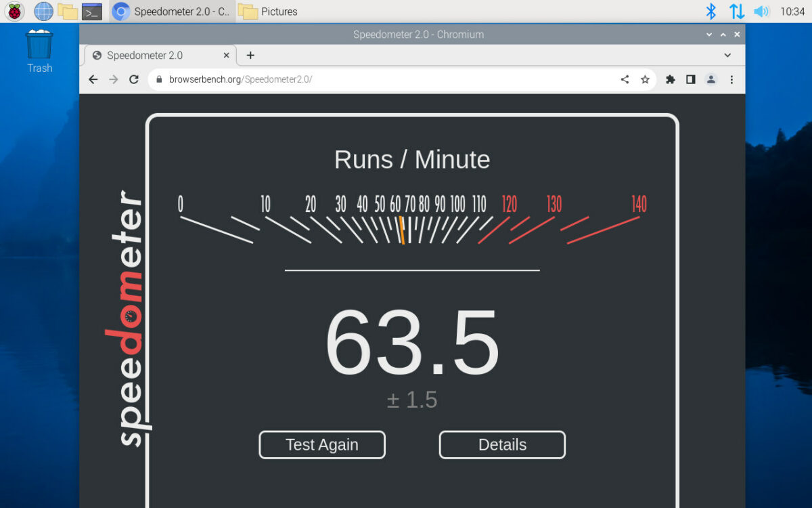The width and height of the screenshot is (812, 508).
Task: Select the Speedometer 2.0 browser tab
Action: click(x=160, y=56)
